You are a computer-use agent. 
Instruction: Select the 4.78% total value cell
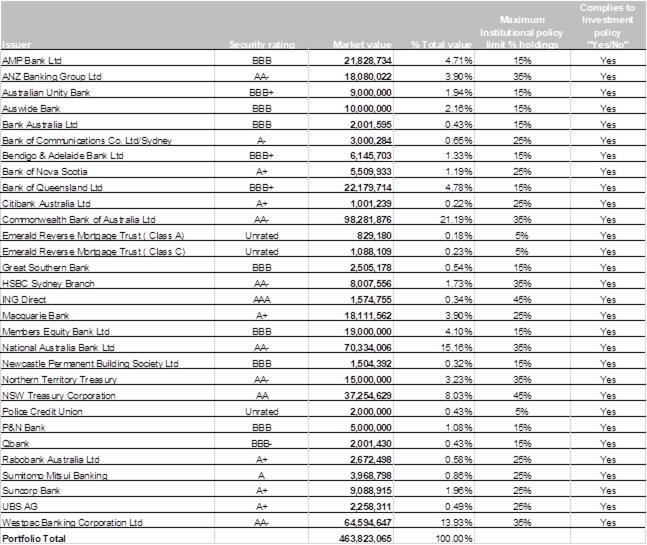[459, 188]
